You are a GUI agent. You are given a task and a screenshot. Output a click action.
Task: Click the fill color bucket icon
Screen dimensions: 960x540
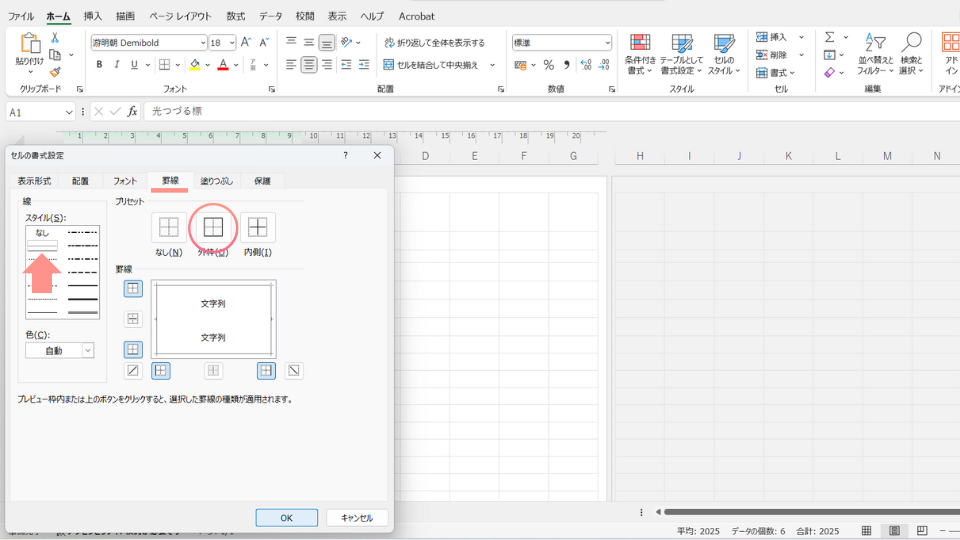point(195,65)
